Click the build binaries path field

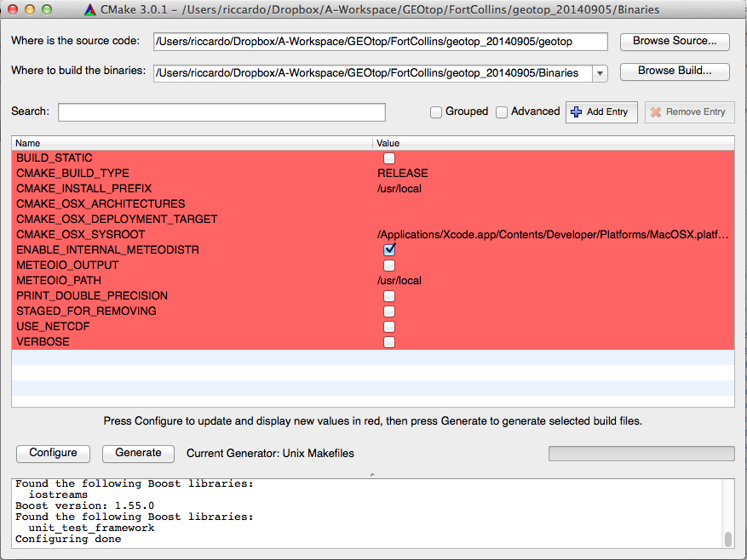(373, 73)
